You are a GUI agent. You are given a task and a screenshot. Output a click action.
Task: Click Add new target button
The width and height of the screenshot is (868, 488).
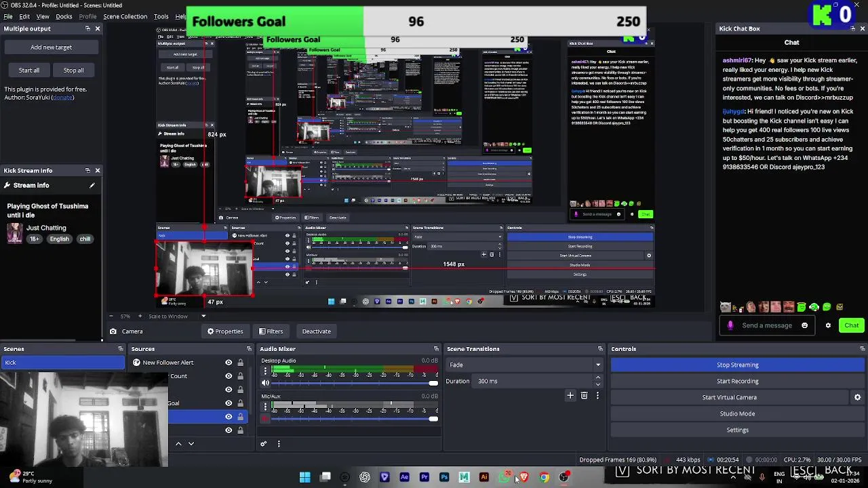click(51, 47)
